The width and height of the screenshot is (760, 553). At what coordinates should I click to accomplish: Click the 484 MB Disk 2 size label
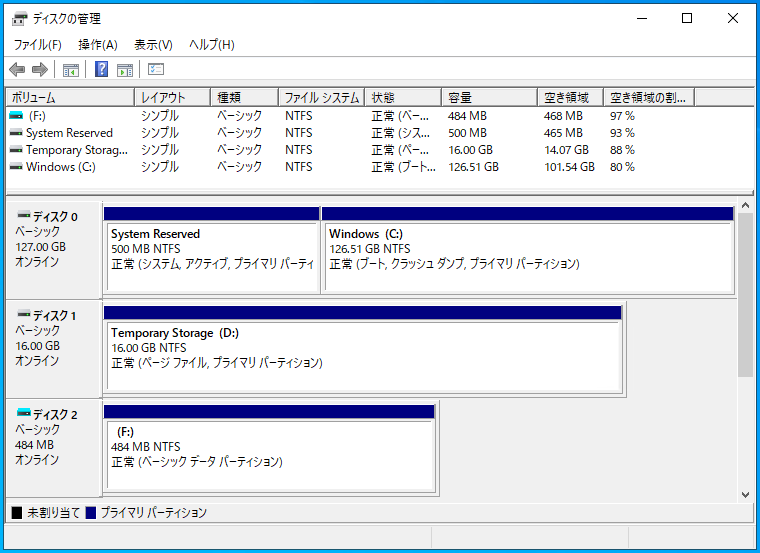pyautogui.click(x=34, y=444)
